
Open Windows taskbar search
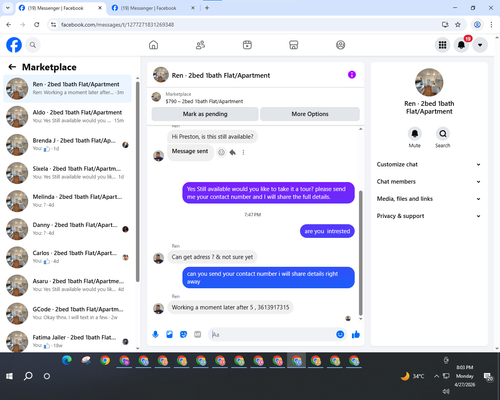tap(28, 376)
